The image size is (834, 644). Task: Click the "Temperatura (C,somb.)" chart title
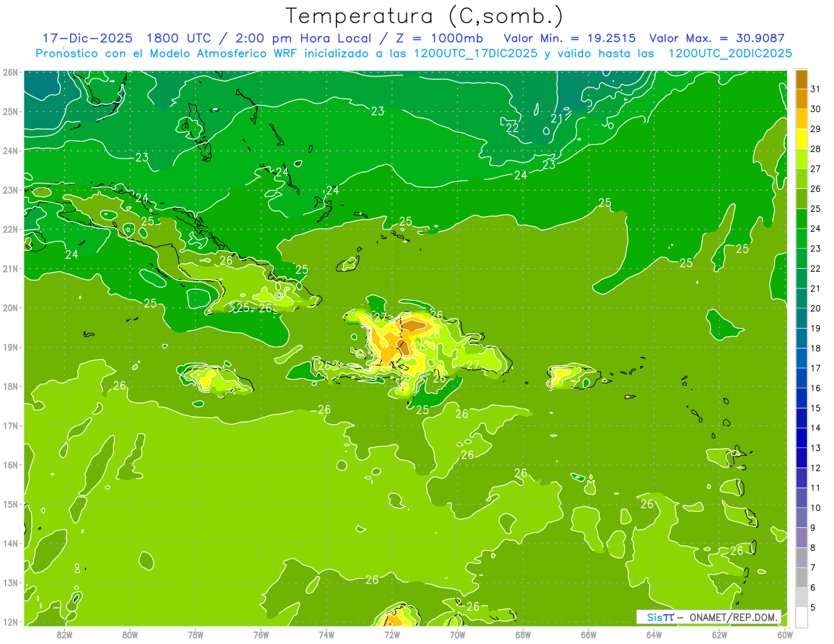coord(424,17)
